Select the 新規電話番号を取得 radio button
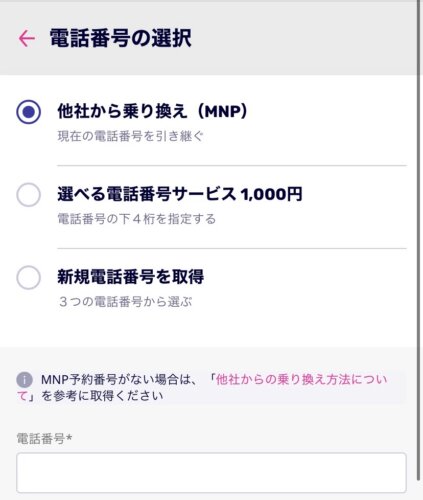 (x=29, y=277)
